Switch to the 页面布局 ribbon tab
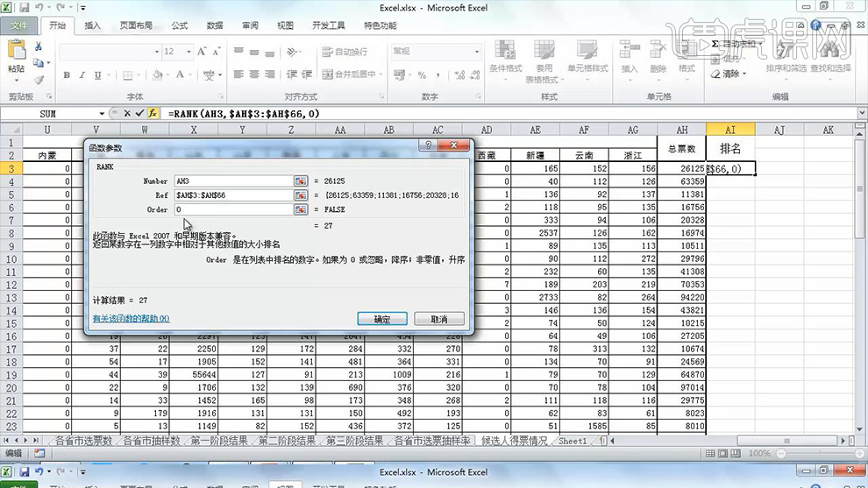This screenshot has width=868, height=488. pyautogui.click(x=136, y=25)
